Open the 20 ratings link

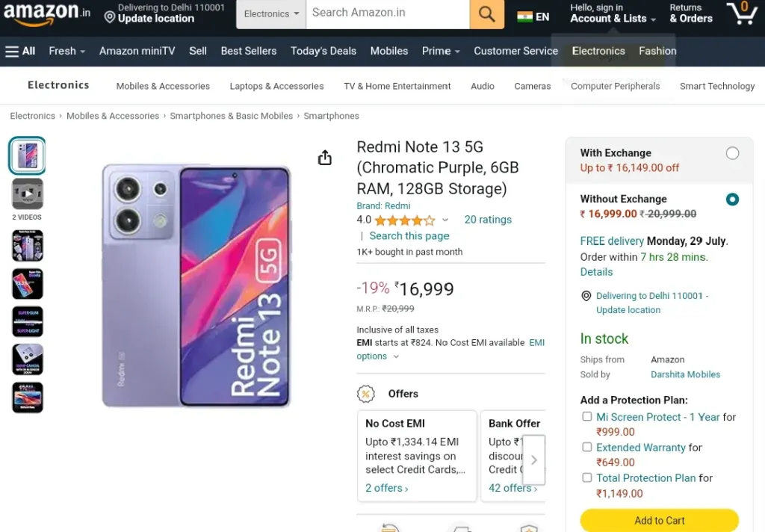tap(487, 220)
